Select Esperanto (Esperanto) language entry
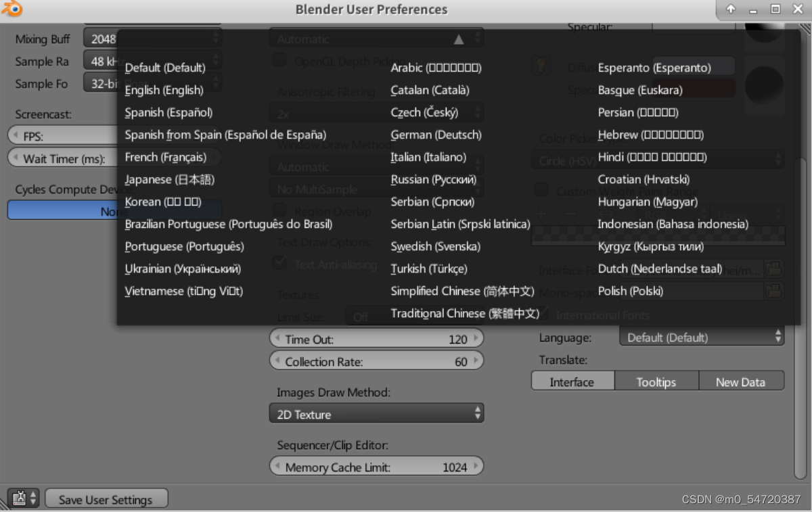The height and width of the screenshot is (512, 812). tap(656, 68)
